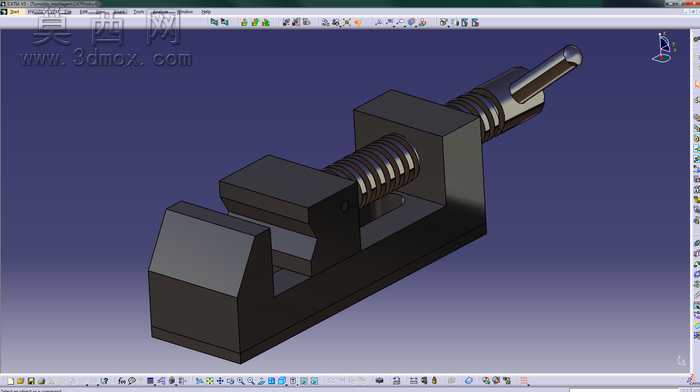The height and width of the screenshot is (392, 700).
Task: Open the View menu
Action: (x=100, y=12)
